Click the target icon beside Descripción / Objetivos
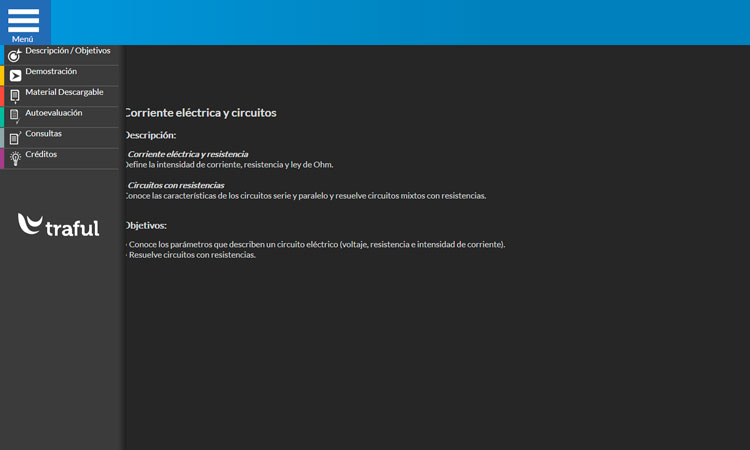The image size is (750, 450). click(x=14, y=55)
